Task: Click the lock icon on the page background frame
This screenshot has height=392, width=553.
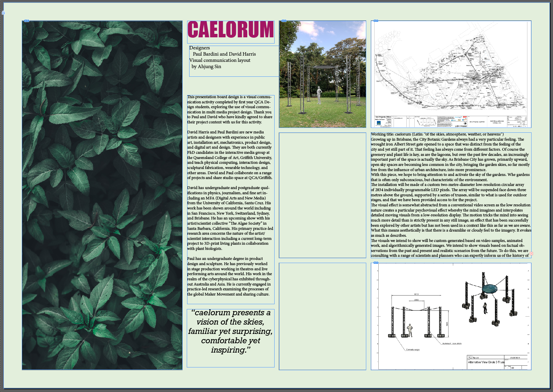Action: tap(3, 13)
